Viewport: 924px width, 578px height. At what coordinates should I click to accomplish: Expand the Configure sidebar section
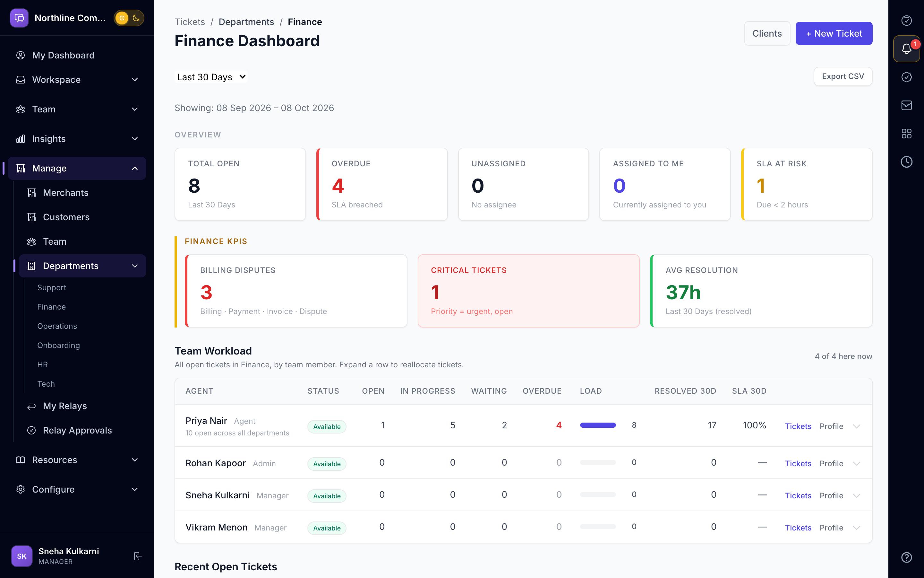(77, 489)
